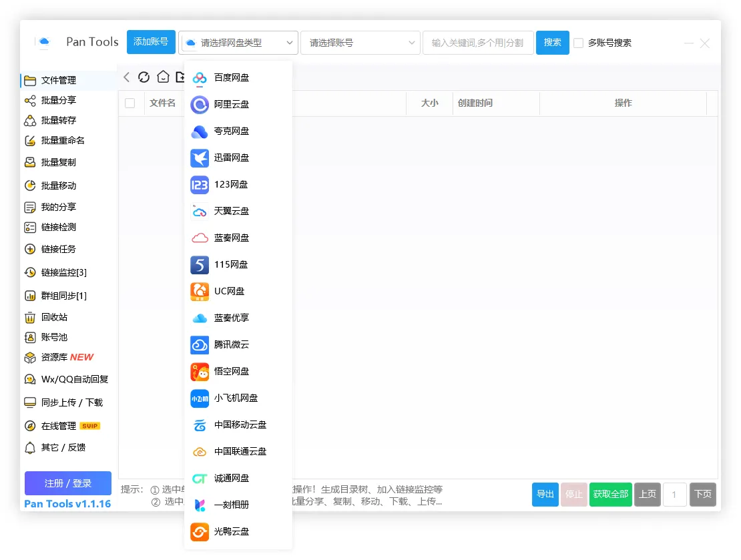Focus the keyword search input field
The height and width of the screenshot is (560, 741).
point(478,43)
